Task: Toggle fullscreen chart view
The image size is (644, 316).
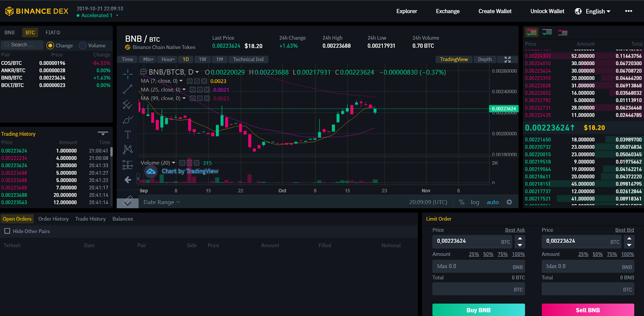Action: [x=508, y=60]
